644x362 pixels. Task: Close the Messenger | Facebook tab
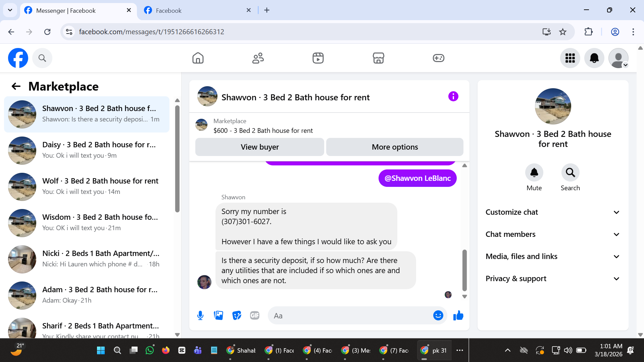pyautogui.click(x=129, y=10)
